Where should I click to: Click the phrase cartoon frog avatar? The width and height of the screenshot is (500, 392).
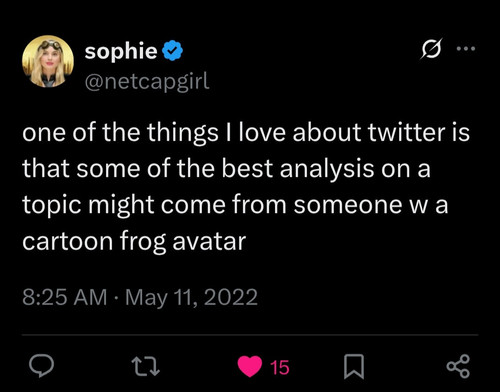pyautogui.click(x=134, y=241)
